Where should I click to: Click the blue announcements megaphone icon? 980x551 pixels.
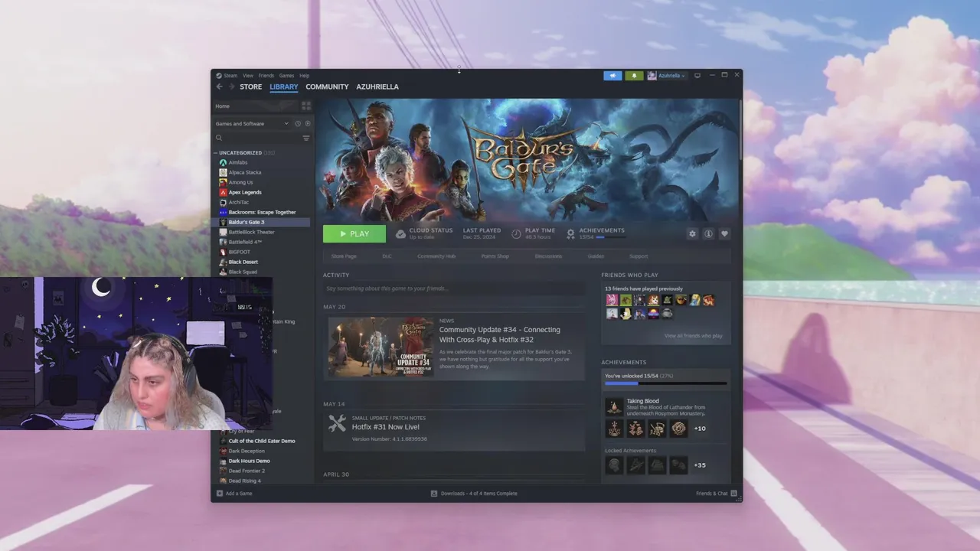612,76
